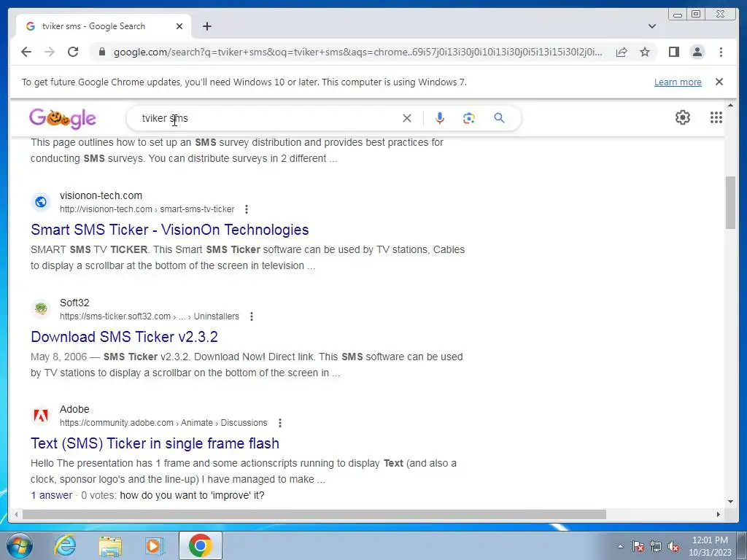747x560 pixels.
Task: Click the scroll up arrow of the page
Action: pos(730,105)
